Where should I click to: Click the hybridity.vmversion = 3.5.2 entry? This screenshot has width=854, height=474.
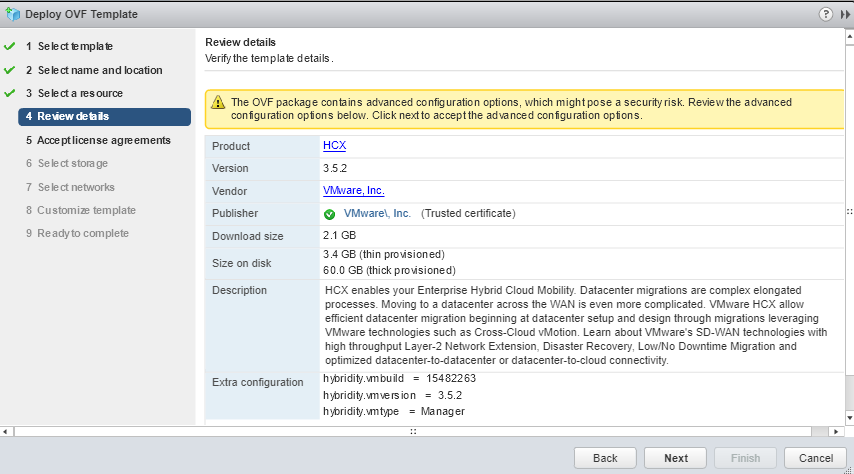pyautogui.click(x=392, y=395)
